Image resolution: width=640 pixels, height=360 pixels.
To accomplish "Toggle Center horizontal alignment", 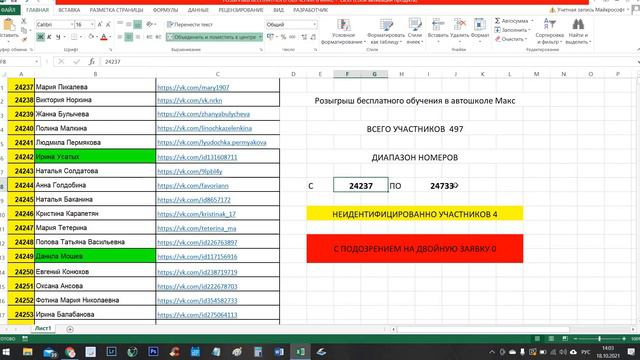I will tap(129, 37).
